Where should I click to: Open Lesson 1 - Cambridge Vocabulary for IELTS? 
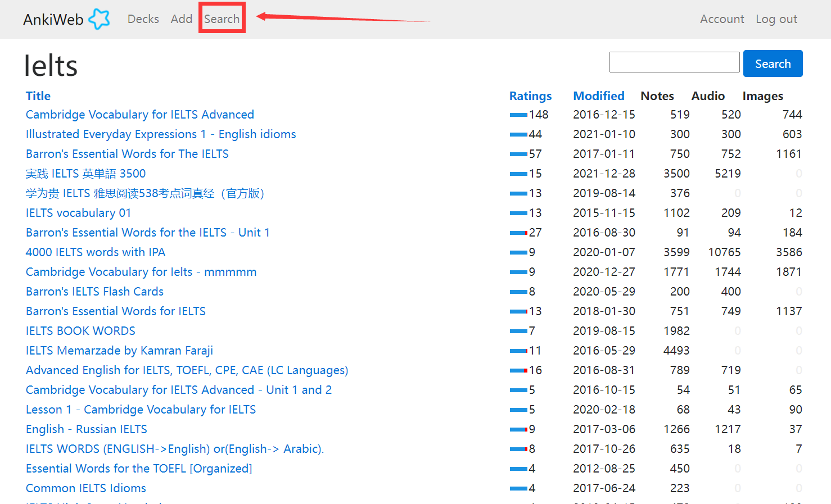pos(141,410)
